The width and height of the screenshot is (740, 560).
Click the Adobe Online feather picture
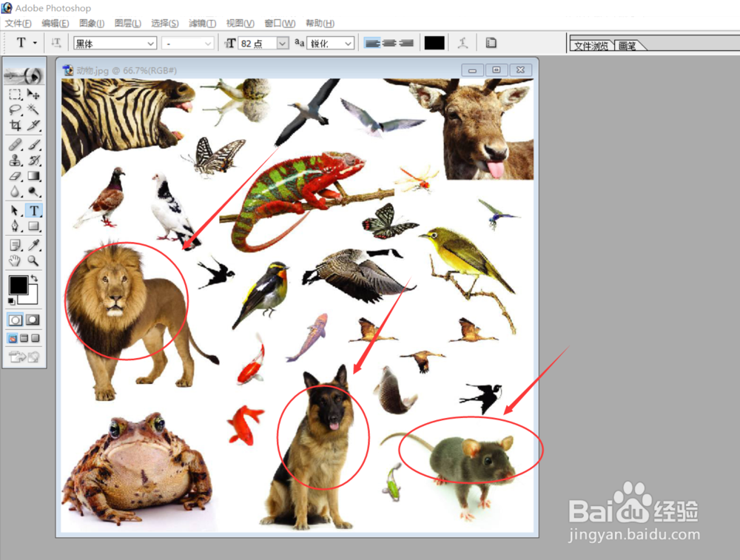click(24, 75)
